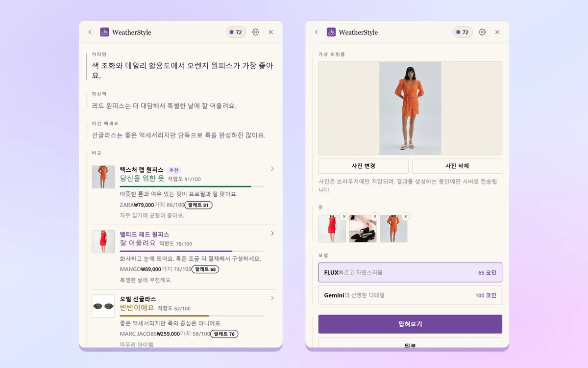Open orange wrap dress thumbnail in comparison
Image resolution: width=588 pixels, height=368 pixels.
click(103, 177)
